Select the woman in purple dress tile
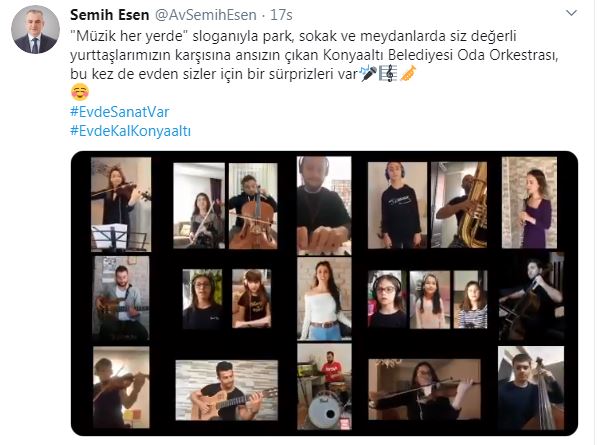Viewport: 614px width, 445px height. [529, 203]
